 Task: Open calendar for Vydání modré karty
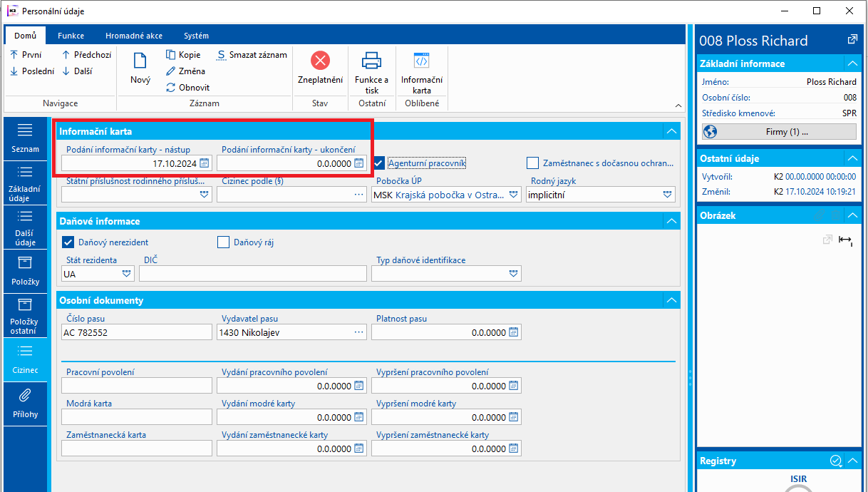(x=358, y=417)
